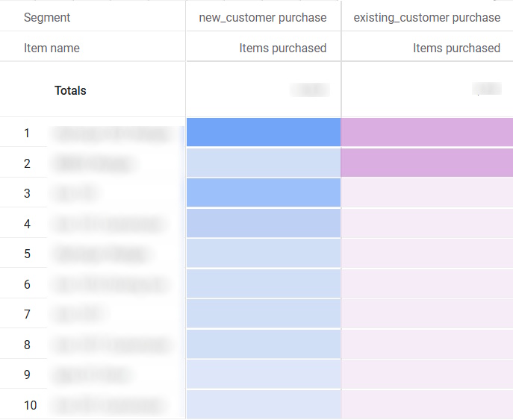Image resolution: width=513 pixels, height=420 pixels.
Task: Select the existing_customer purchase segment header
Action: click(426, 17)
